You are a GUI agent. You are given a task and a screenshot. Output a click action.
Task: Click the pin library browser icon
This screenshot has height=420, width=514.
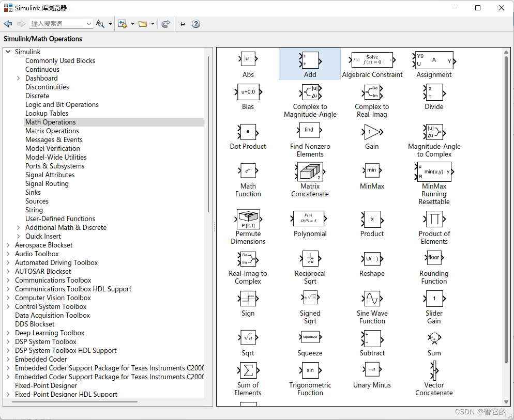tap(182, 24)
